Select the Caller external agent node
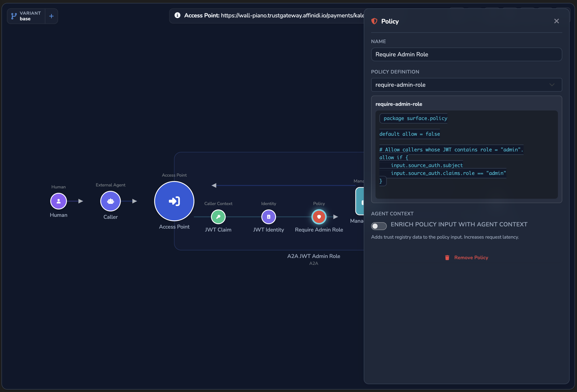Screen dimensions: 577x392 [x=111, y=201]
